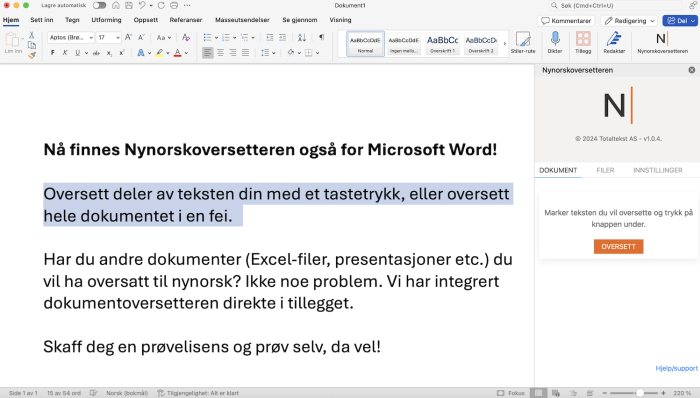Open the Utforming ribbon tab
Screen dimensions: 700x398
106,20
